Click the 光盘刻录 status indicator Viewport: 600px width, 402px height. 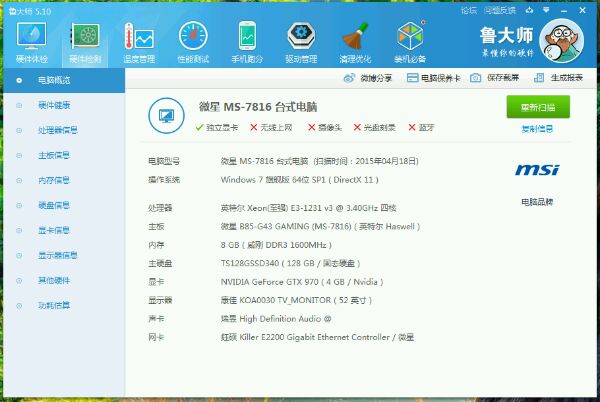pos(374,127)
